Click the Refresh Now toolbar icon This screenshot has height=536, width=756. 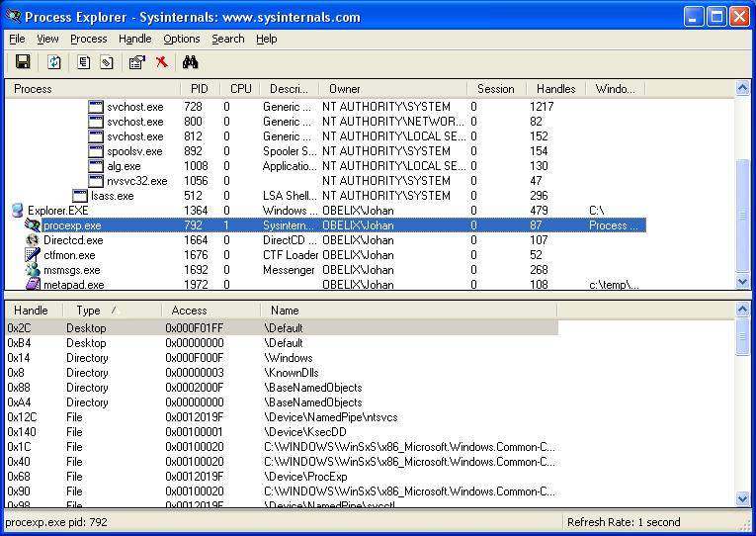point(54,61)
